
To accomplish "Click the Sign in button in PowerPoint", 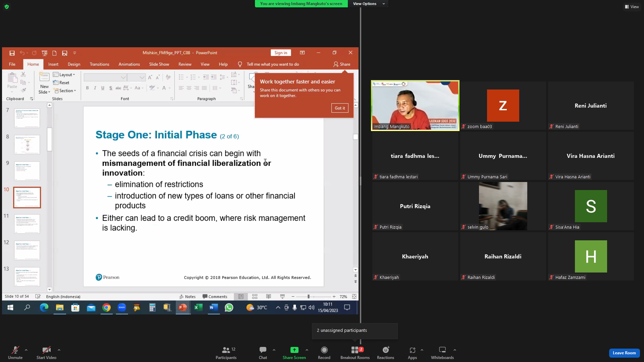I will point(281,53).
